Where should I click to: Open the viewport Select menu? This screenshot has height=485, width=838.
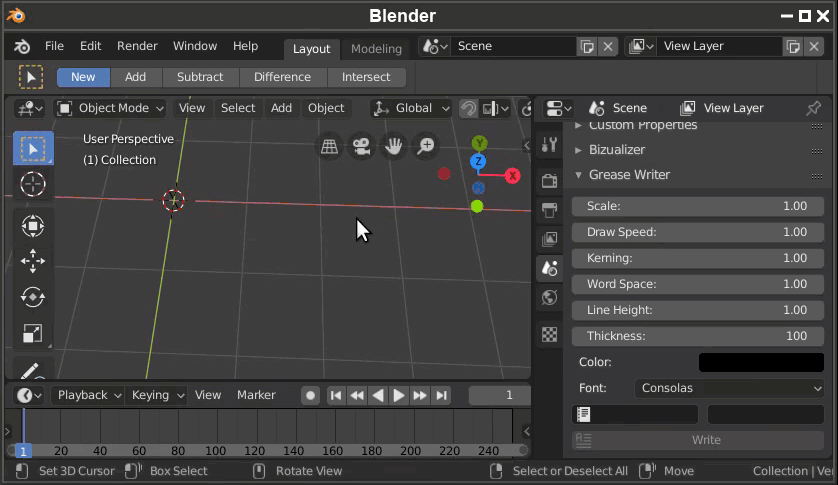pos(238,108)
